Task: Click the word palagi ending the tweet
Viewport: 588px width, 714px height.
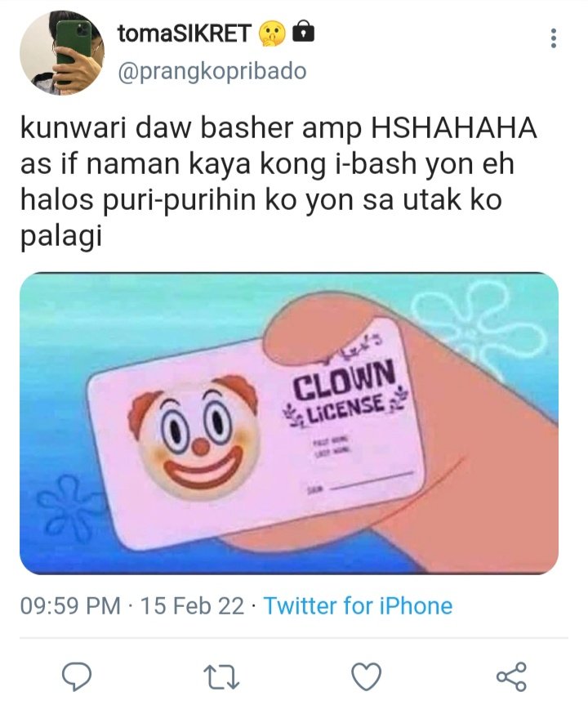Action: tap(61, 237)
